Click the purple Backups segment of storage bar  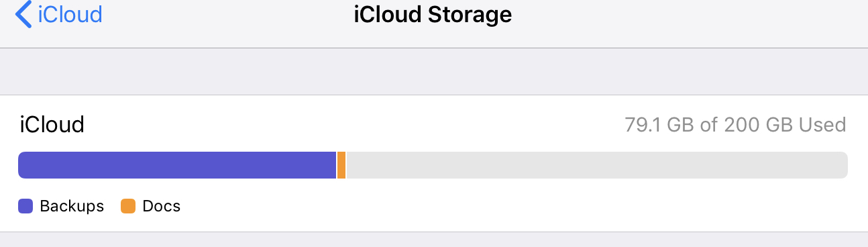pos(176,165)
